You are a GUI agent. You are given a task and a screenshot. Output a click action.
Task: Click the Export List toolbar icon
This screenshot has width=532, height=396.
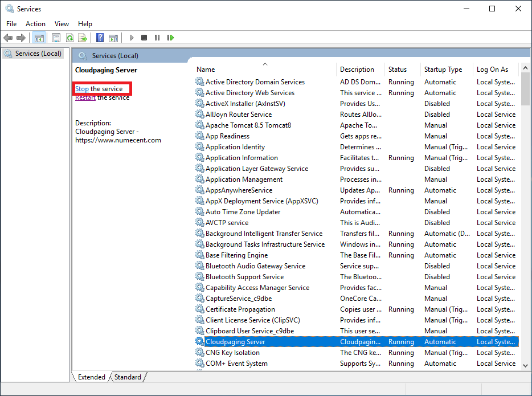coord(83,38)
